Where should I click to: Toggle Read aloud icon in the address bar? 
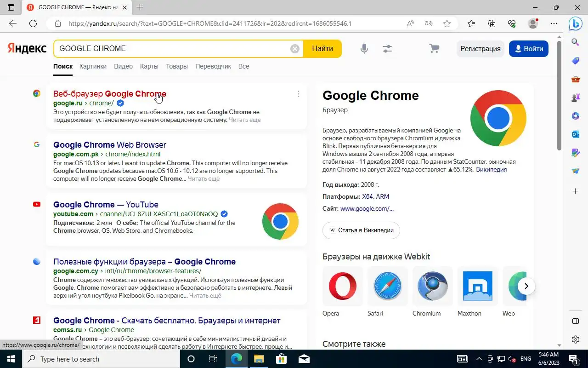410,23
